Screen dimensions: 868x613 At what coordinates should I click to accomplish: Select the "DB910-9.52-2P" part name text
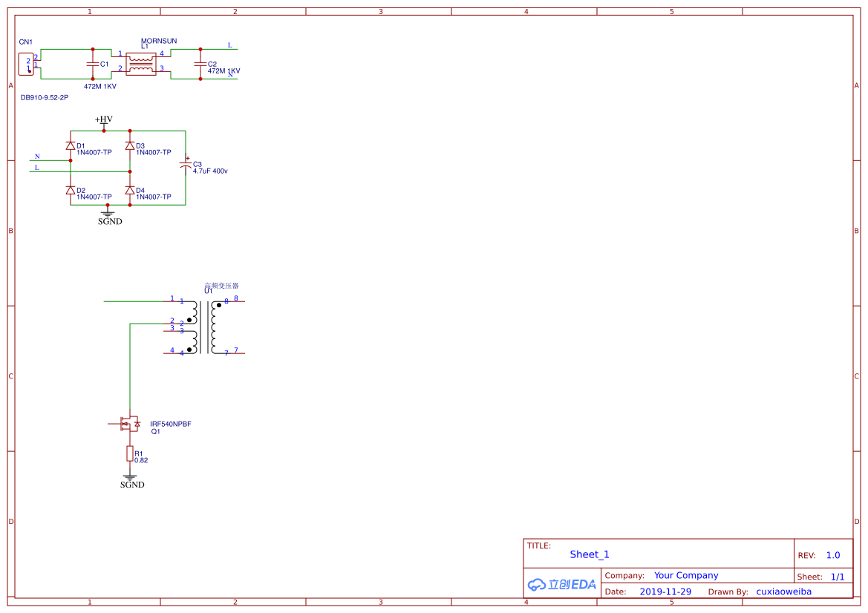pos(45,98)
